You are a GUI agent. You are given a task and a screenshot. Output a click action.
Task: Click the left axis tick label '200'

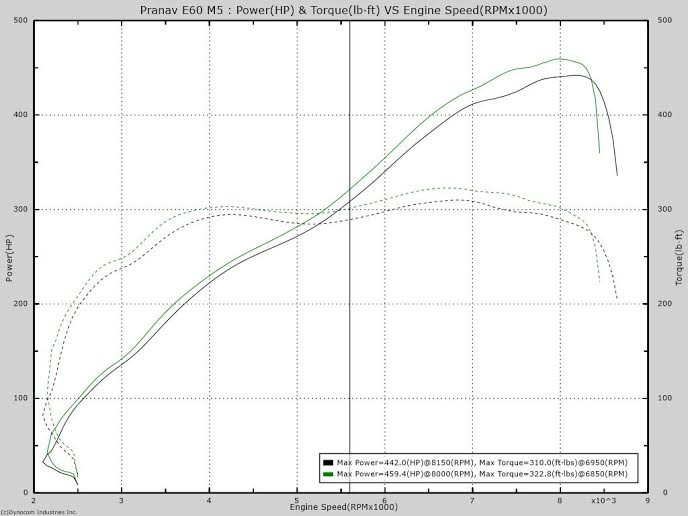[20, 304]
